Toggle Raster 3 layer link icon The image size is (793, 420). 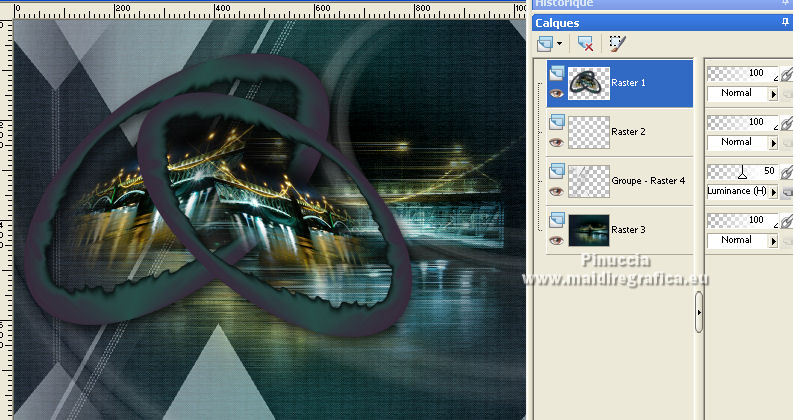pyautogui.click(x=786, y=221)
